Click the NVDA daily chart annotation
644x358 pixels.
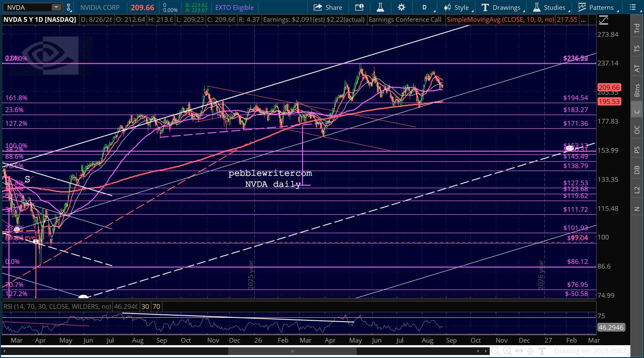coord(273,184)
